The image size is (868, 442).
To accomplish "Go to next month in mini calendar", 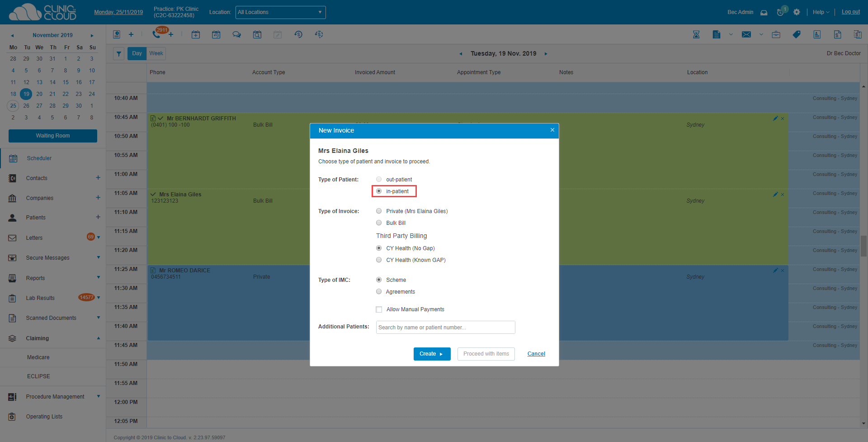I will coord(92,35).
